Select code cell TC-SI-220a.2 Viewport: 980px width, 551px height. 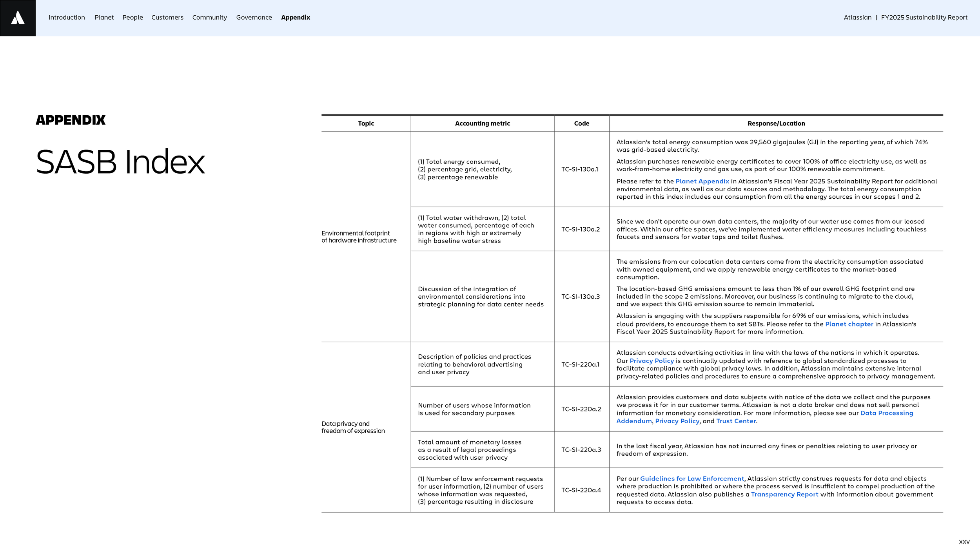tap(581, 409)
